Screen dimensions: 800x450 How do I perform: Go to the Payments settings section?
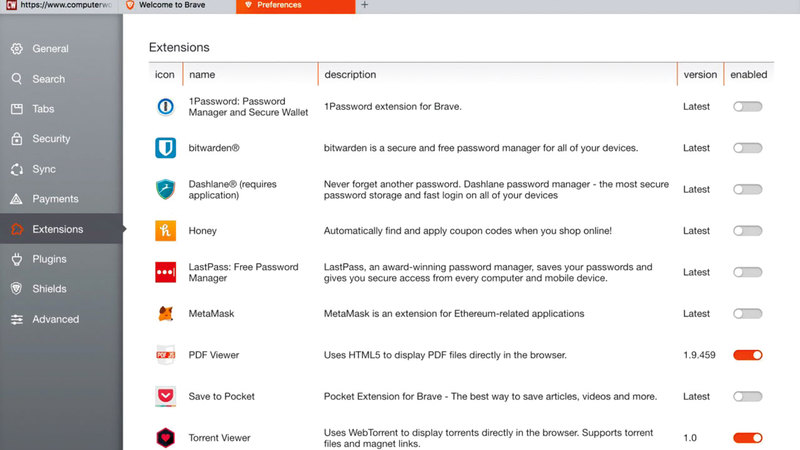(55, 199)
